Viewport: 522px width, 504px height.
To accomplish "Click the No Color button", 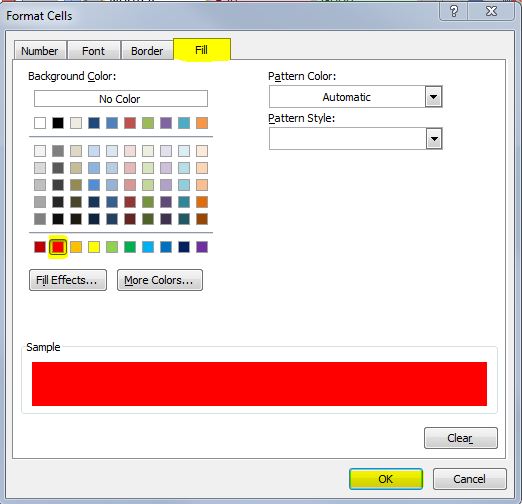I will (x=121, y=99).
